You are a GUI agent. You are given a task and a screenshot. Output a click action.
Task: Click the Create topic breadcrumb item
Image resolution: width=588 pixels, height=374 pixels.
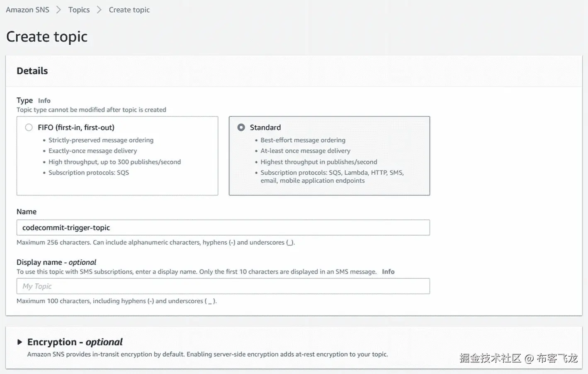pyautogui.click(x=129, y=10)
